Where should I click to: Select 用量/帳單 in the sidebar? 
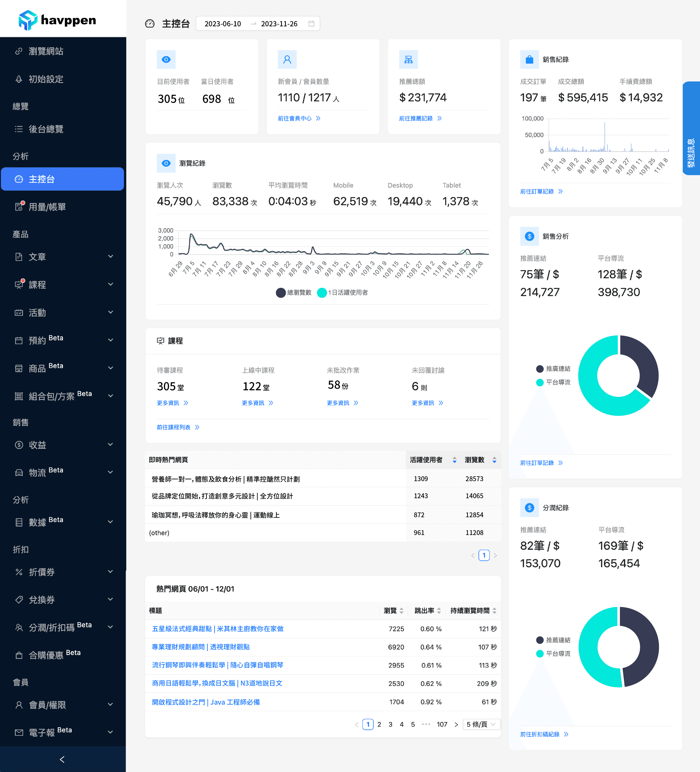(47, 207)
